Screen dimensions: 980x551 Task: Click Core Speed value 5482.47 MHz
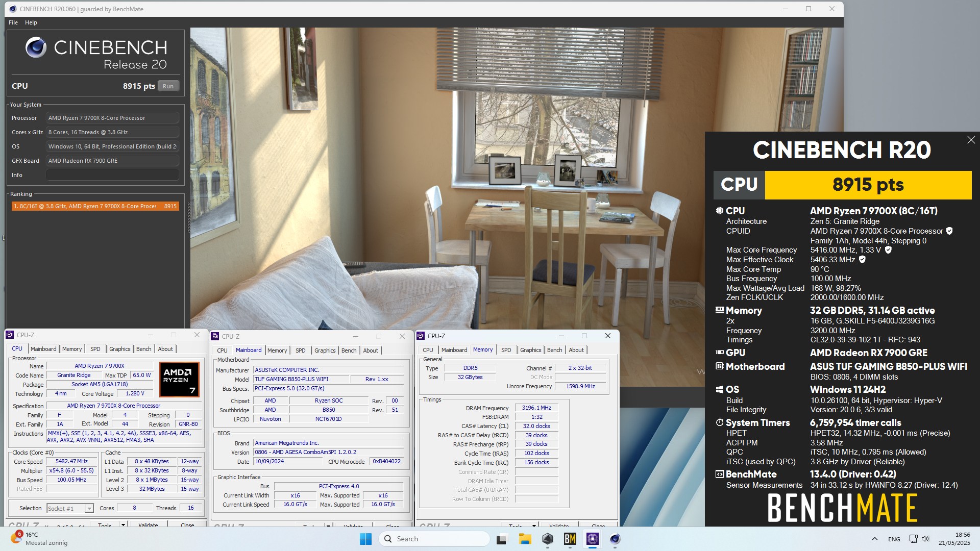pos(71,461)
